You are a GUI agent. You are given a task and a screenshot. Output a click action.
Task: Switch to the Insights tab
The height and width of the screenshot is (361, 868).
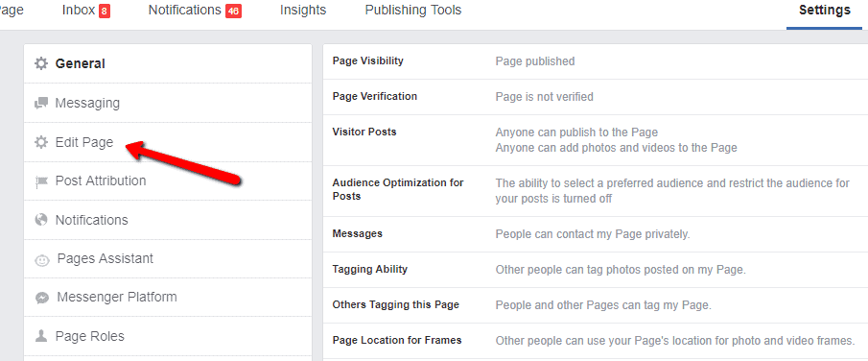click(303, 10)
